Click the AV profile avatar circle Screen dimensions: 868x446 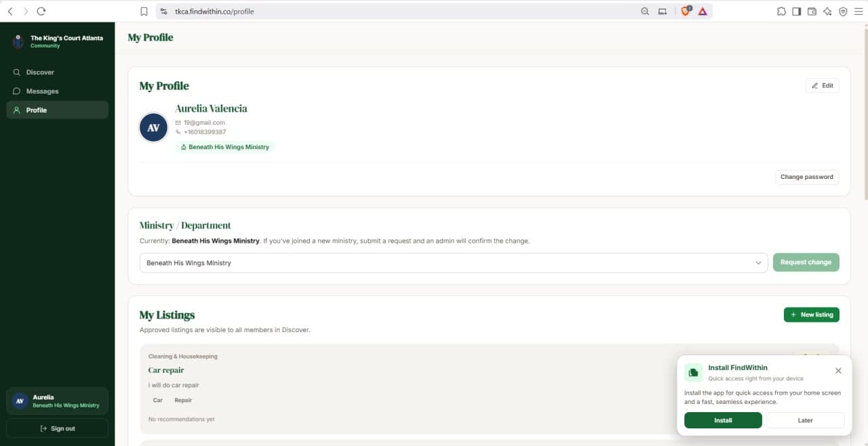tap(153, 127)
